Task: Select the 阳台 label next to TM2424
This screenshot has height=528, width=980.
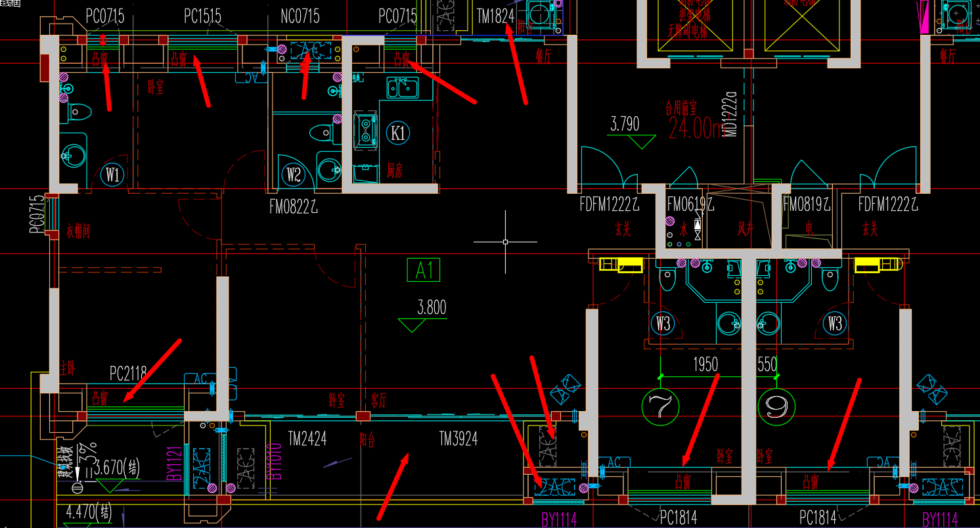Action: 367,439
